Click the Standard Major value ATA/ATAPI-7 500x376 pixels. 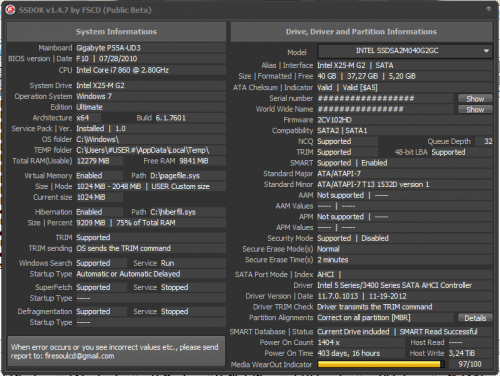click(339, 174)
